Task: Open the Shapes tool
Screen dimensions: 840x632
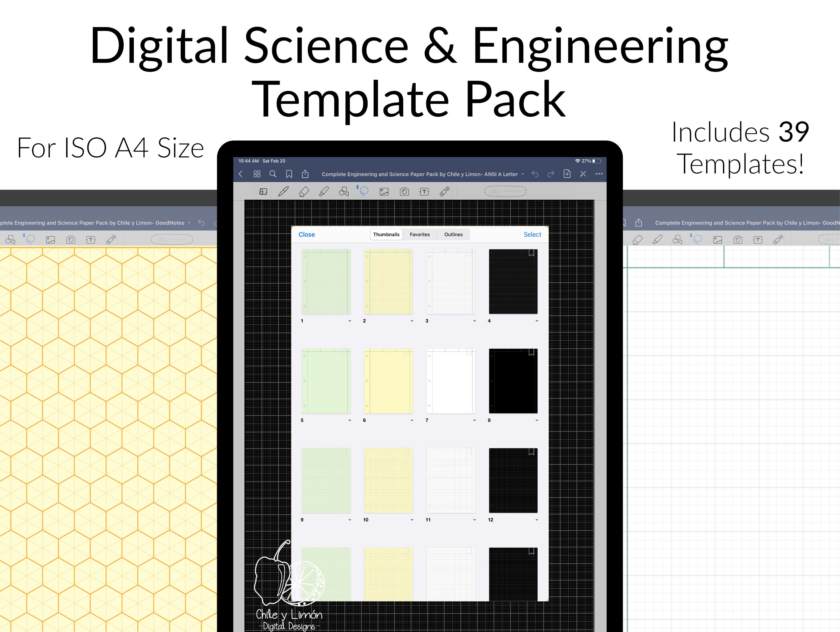Action: click(344, 192)
